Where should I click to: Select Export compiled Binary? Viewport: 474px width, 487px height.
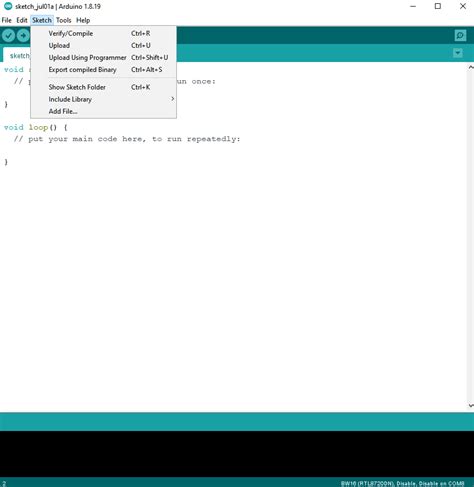pyautogui.click(x=103, y=70)
